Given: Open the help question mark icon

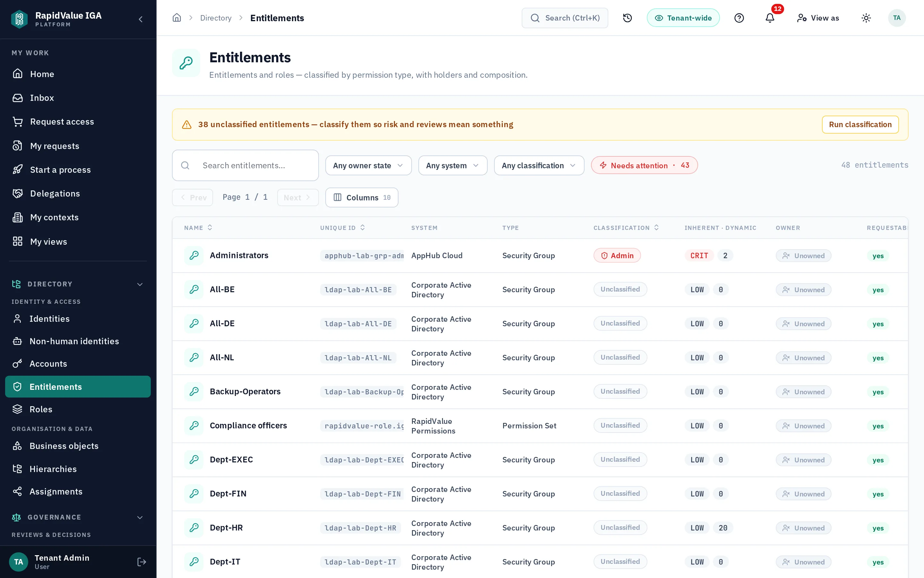Looking at the screenshot, I should coord(739,18).
